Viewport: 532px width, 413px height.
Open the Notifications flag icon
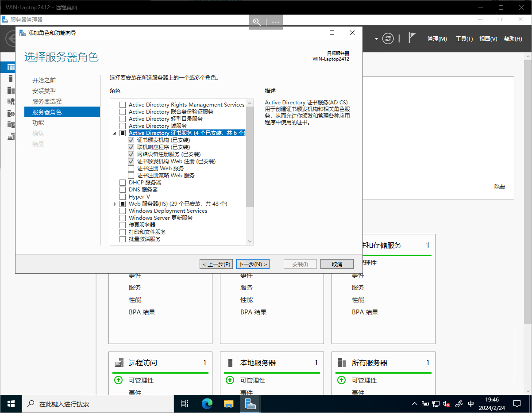click(412, 38)
